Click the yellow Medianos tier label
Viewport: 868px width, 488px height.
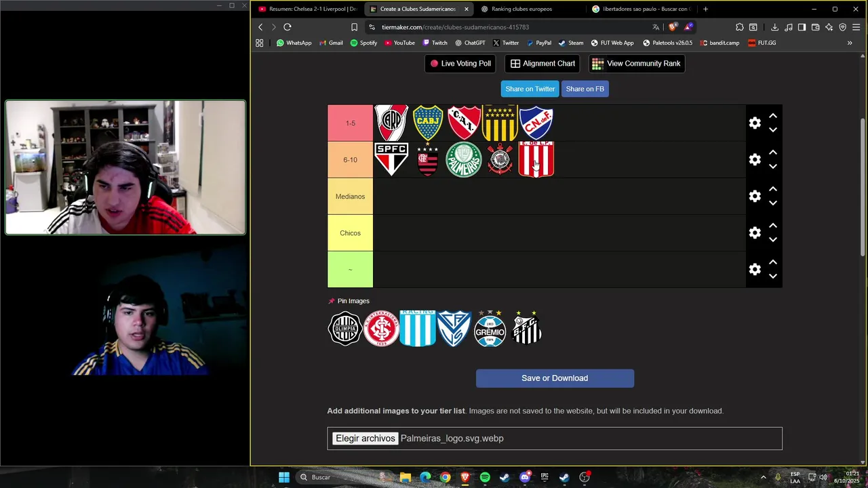click(350, 196)
